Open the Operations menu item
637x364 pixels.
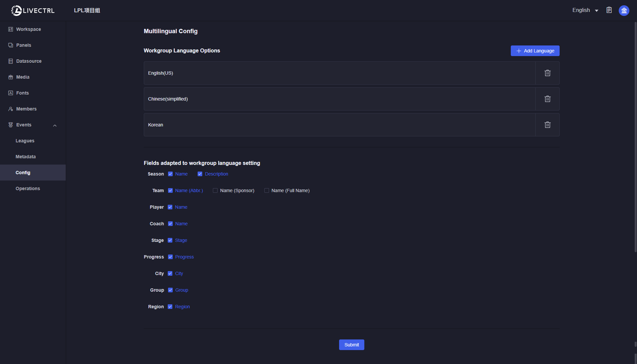28,188
